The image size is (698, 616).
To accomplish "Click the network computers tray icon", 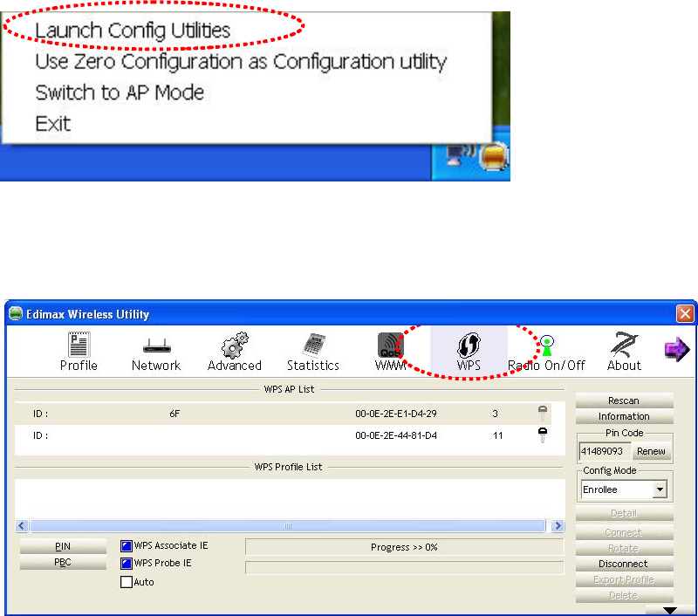I will 460,154.
